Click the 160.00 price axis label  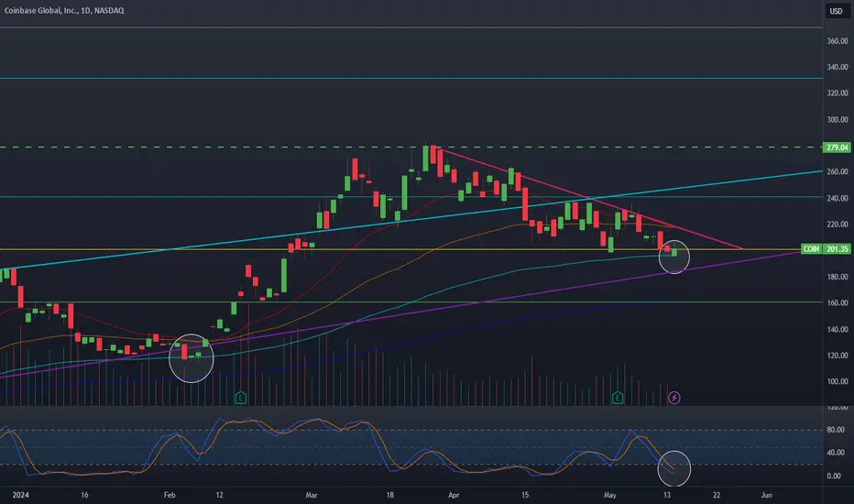(838, 303)
